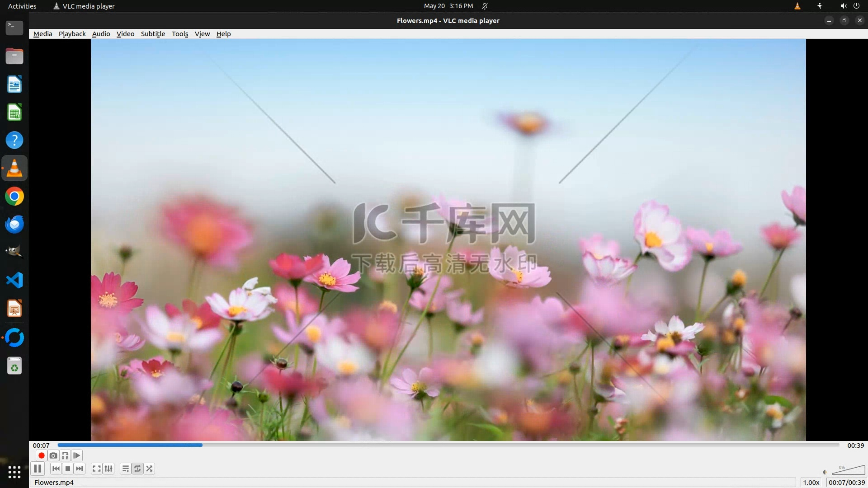Toggle random shuffle playback

149,469
